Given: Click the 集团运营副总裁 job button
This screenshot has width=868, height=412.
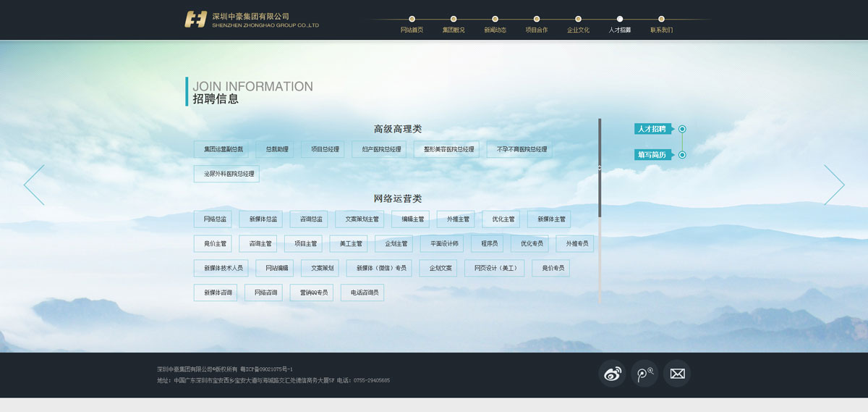Looking at the screenshot, I should (x=224, y=149).
